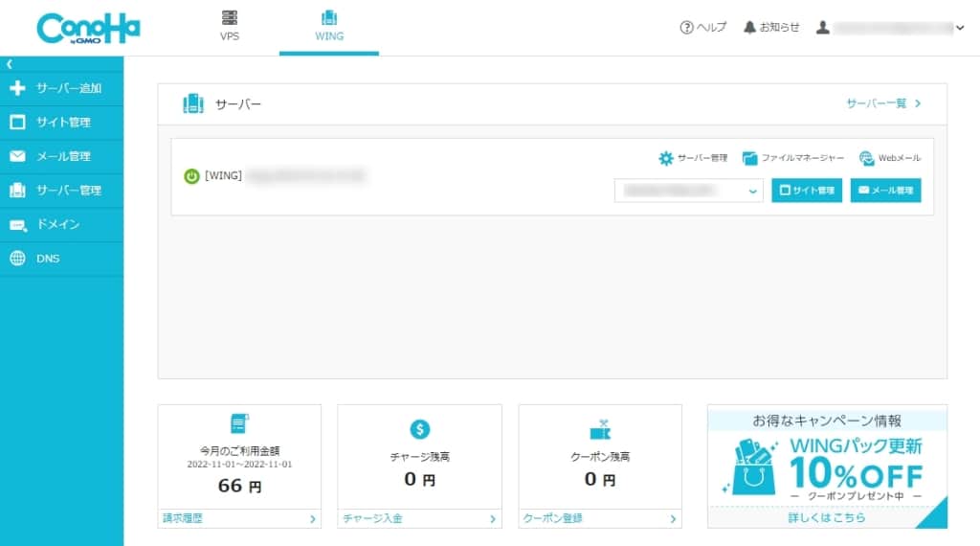Click the ヘルプ question mark icon
980x546 pixels.
pos(686,28)
